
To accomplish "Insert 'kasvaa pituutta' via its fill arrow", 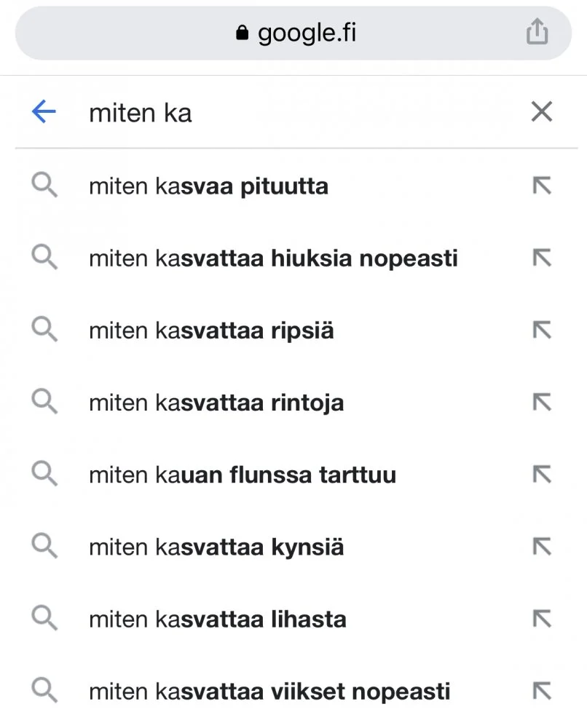I will tap(541, 186).
